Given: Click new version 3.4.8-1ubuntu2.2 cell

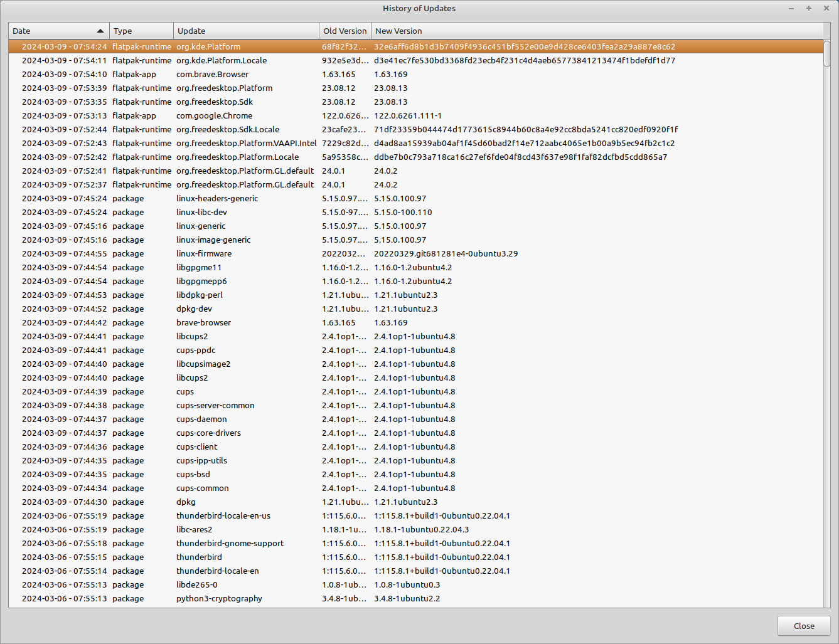Looking at the screenshot, I should [407, 598].
